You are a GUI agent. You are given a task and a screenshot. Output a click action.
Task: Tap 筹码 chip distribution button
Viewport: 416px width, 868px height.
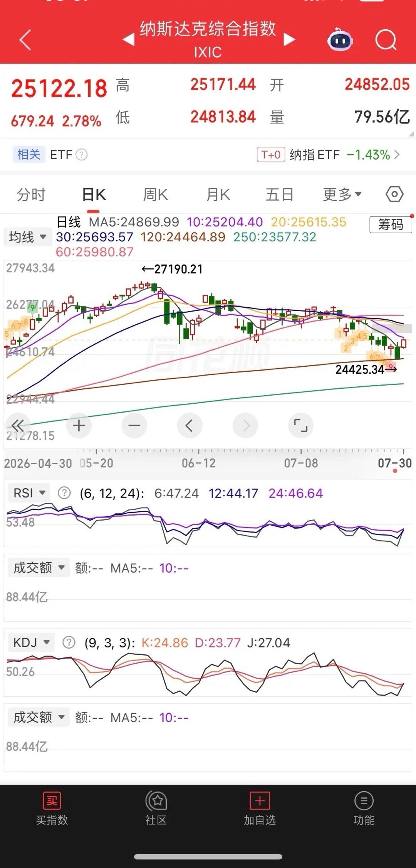391,224
